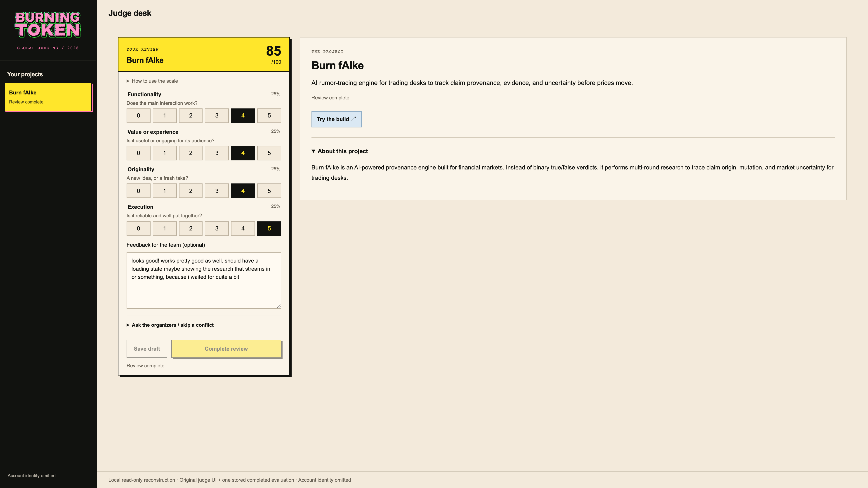Set Execution score to 1

pyautogui.click(x=164, y=228)
